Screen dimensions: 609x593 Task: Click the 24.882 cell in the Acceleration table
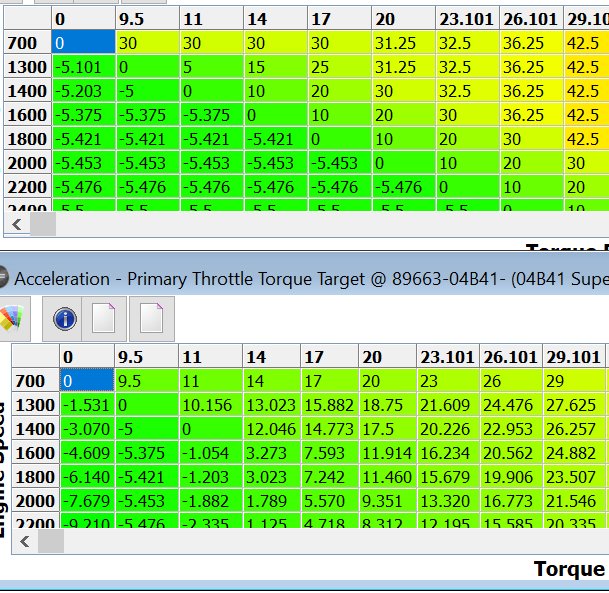pos(574,452)
